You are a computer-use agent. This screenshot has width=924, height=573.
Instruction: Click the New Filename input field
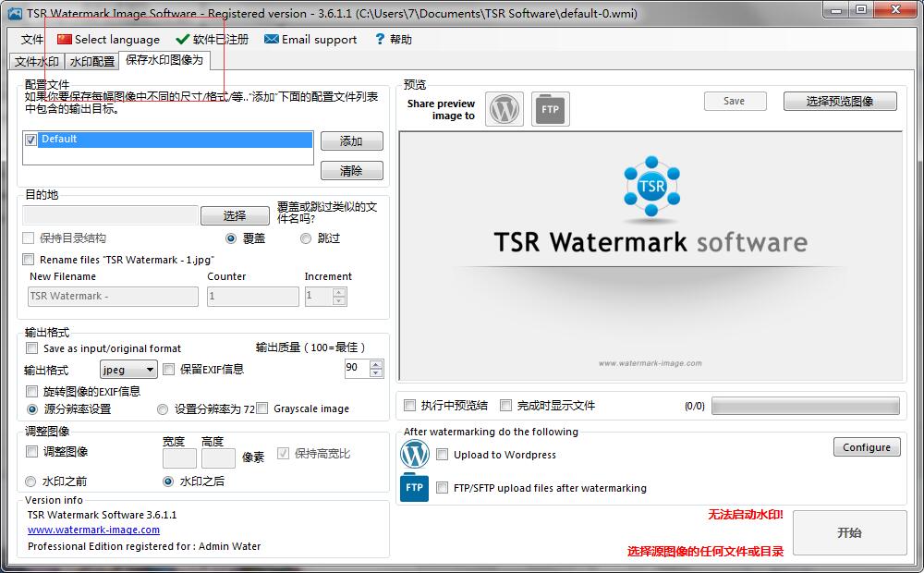111,296
